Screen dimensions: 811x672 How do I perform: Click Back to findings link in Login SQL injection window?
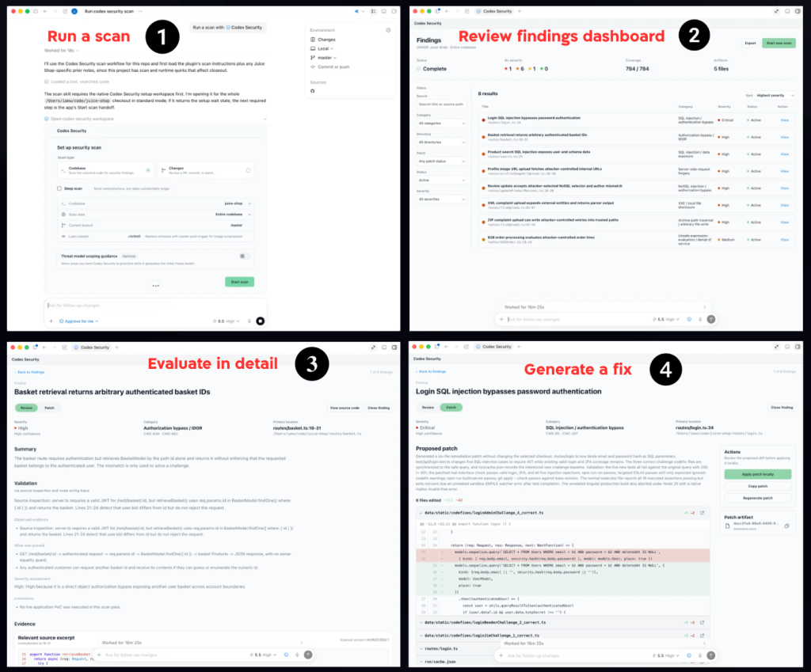[x=431, y=371]
